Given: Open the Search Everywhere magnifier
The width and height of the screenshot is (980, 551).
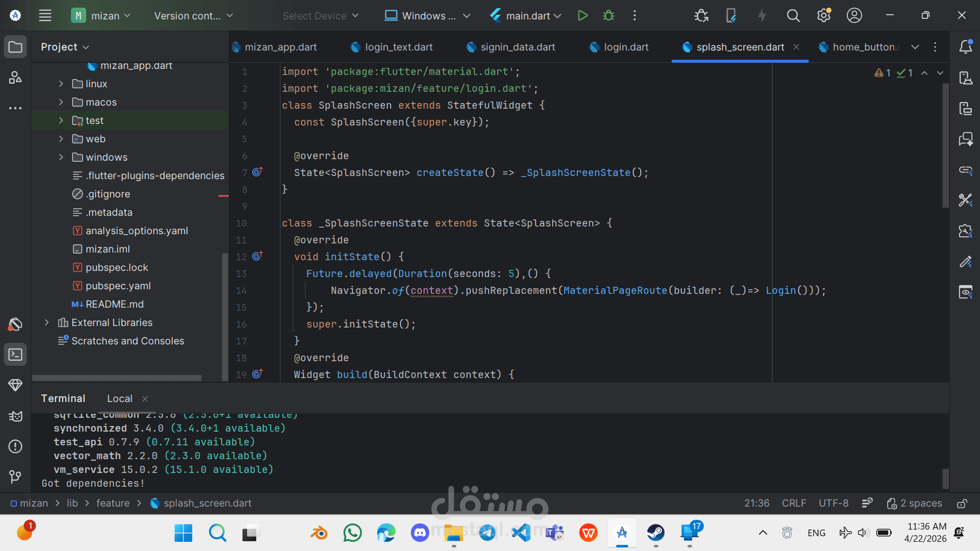Looking at the screenshot, I should click(793, 16).
